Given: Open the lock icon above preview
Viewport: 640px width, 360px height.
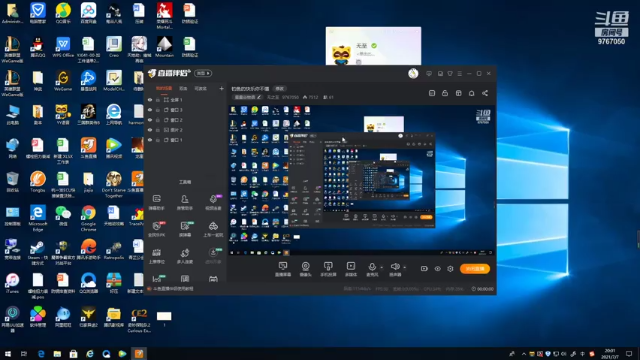Looking at the screenshot, I should (445, 93).
